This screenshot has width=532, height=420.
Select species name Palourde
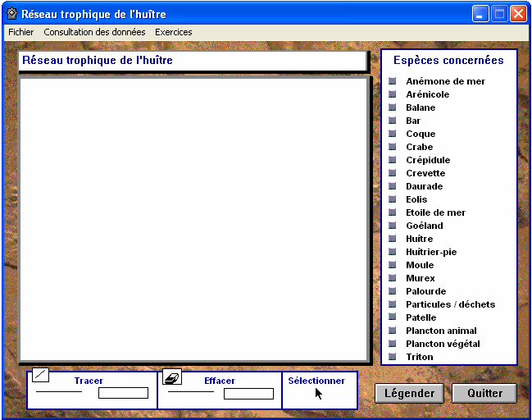click(x=426, y=291)
